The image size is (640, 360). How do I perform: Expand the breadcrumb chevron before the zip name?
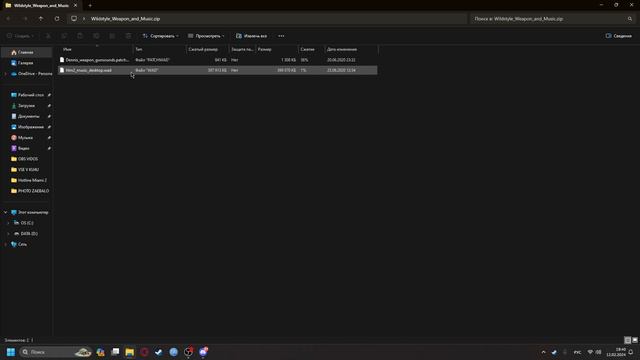84,19
